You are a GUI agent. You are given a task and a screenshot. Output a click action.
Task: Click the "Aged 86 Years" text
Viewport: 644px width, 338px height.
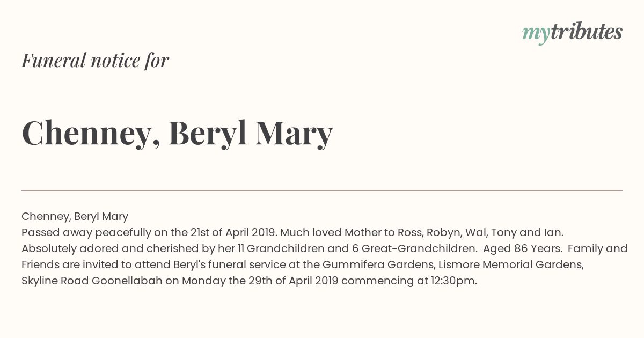(522, 249)
